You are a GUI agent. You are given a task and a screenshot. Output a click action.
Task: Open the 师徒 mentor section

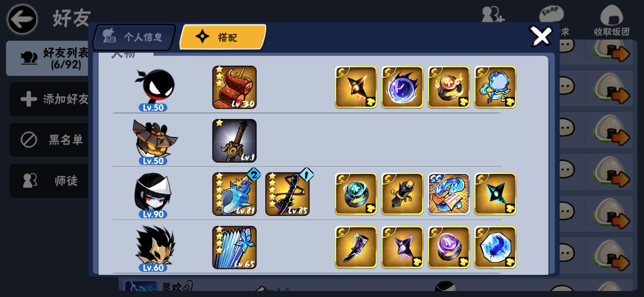(50, 181)
